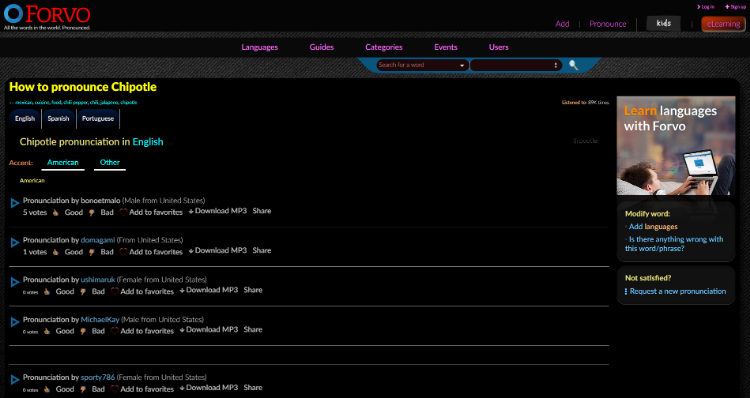Screen dimensions: 750x398
Task: Vote Good on bonoetmalo's pronunciation
Action: tap(68, 212)
